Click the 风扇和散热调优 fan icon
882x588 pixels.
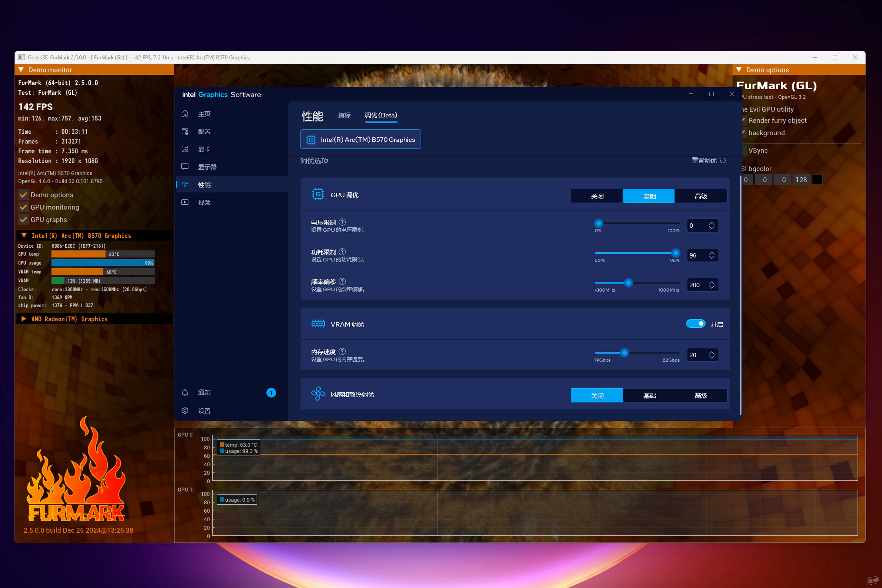(x=318, y=393)
